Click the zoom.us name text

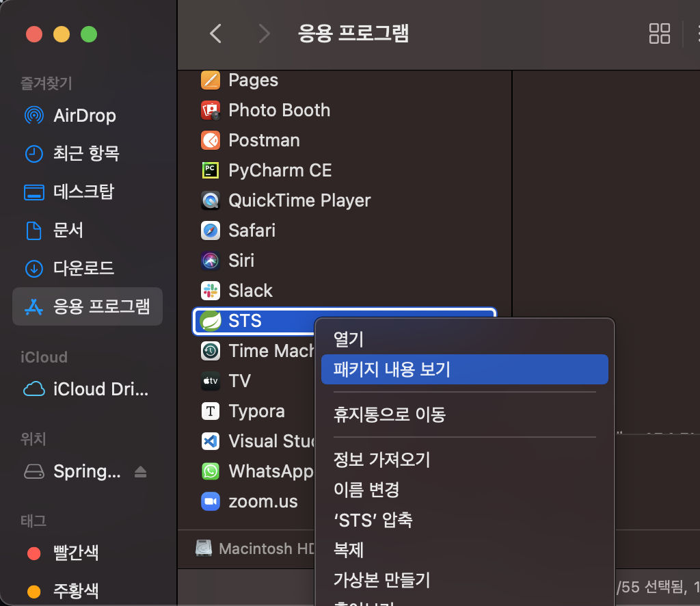(x=263, y=502)
